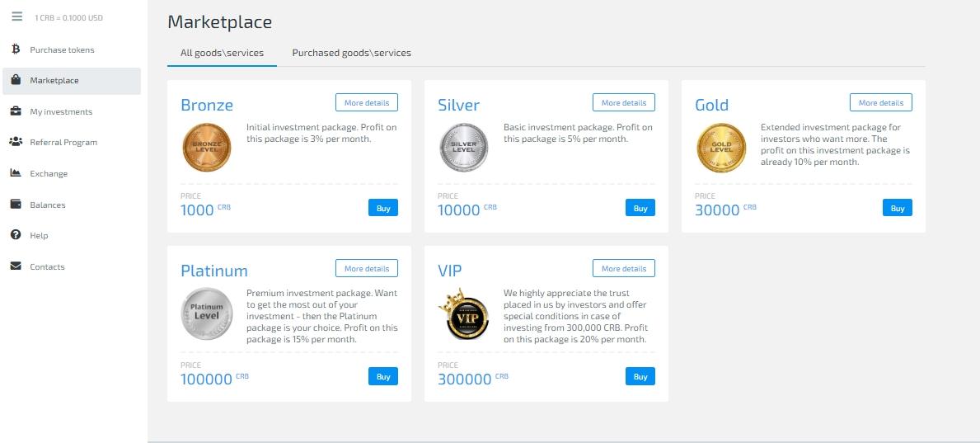Buy the Platinum package

(x=383, y=376)
